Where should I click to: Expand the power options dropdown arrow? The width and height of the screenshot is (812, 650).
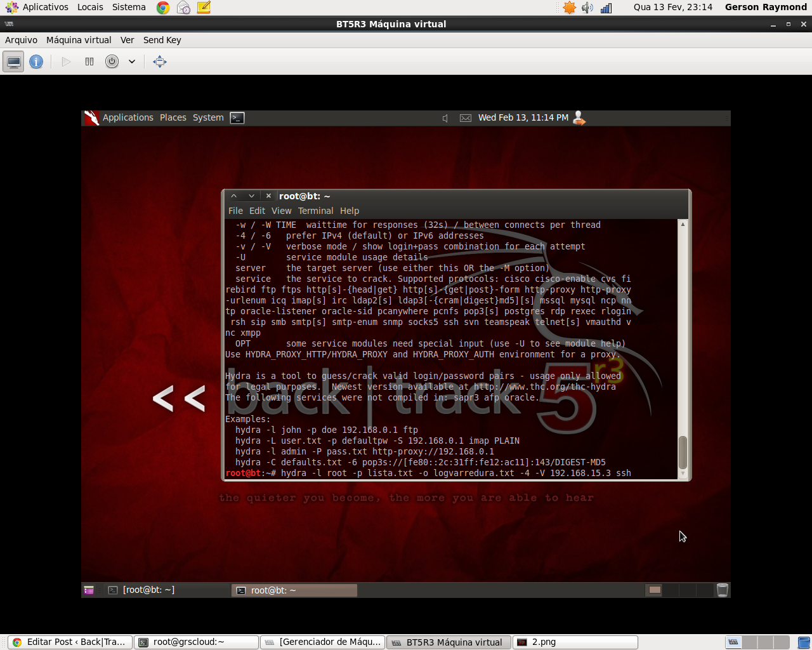coord(132,62)
